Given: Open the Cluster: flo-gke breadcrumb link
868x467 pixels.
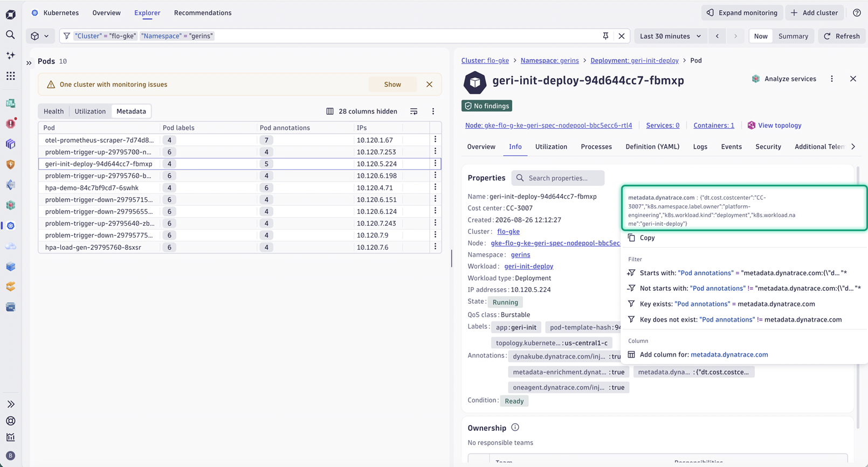Looking at the screenshot, I should click(x=485, y=60).
